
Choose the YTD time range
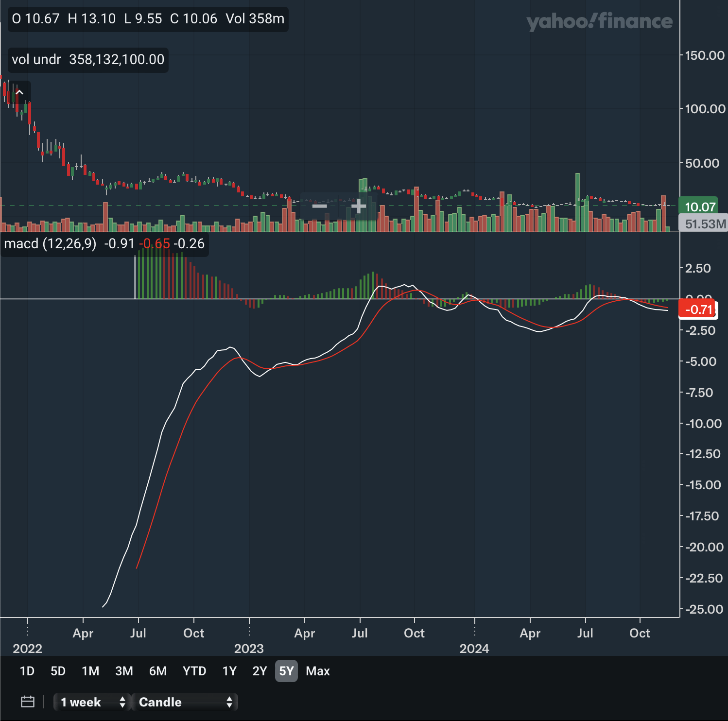(194, 671)
